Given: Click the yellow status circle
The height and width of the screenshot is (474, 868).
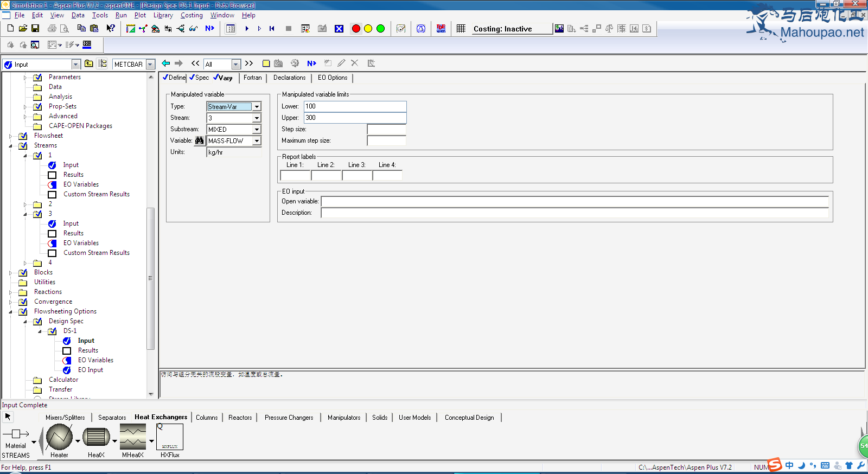Looking at the screenshot, I should tap(368, 28).
